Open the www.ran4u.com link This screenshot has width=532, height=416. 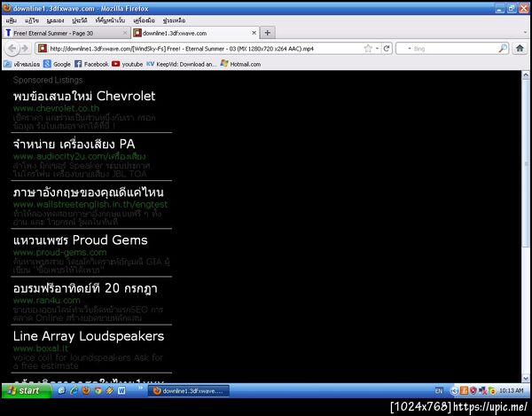click(x=47, y=301)
